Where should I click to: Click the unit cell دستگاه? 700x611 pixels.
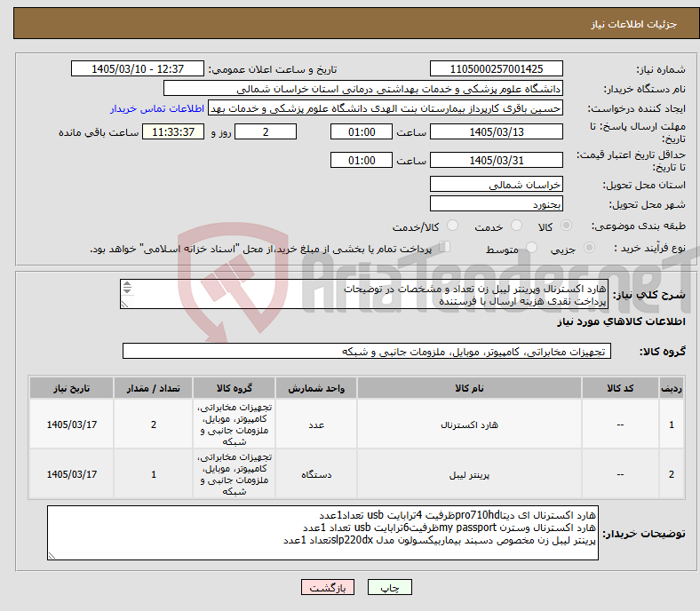316,474
